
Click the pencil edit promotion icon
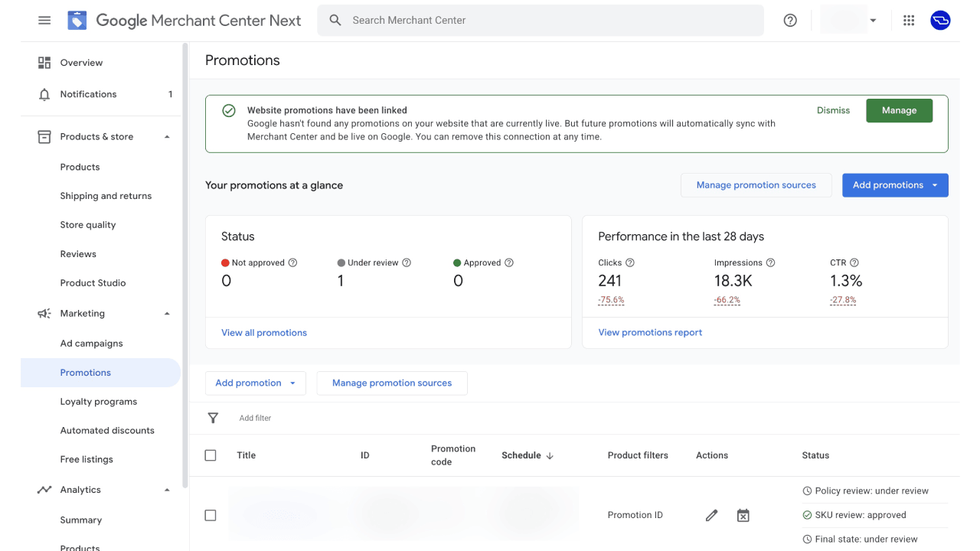click(x=711, y=516)
